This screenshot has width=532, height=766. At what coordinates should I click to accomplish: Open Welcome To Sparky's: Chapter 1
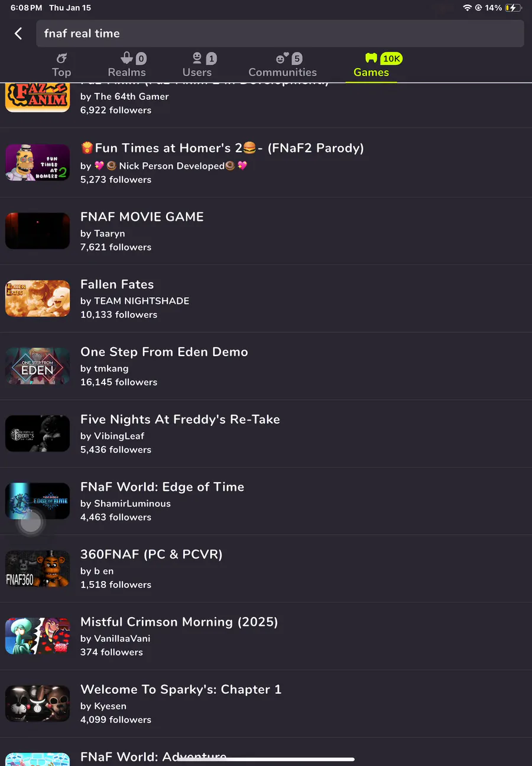(x=266, y=703)
